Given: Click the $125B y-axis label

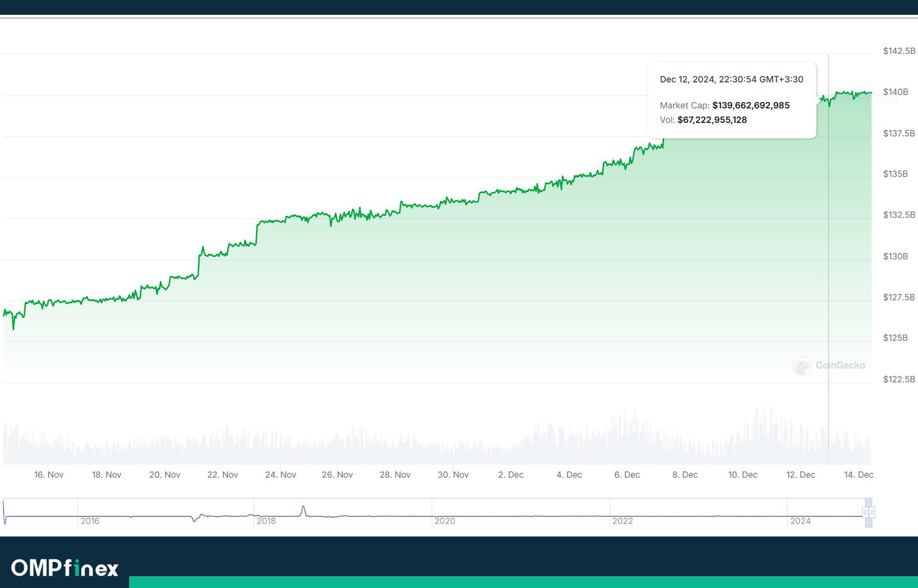Looking at the screenshot, I should (x=895, y=338).
